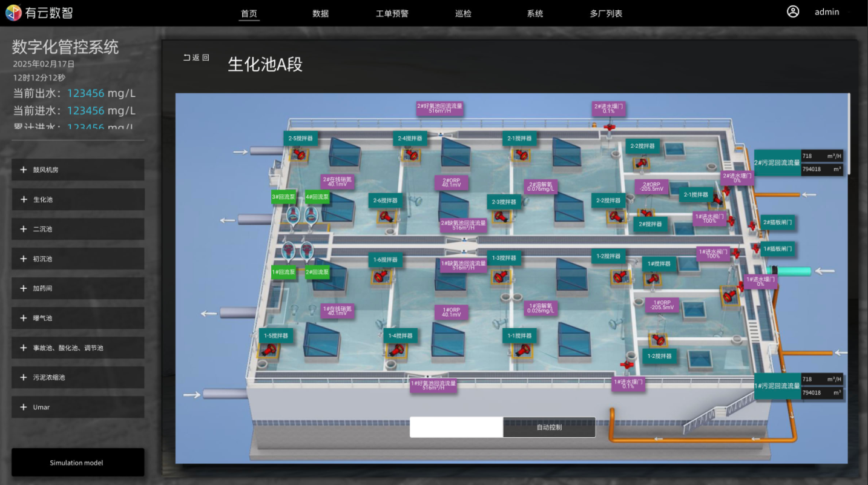Go to the 巡检 tab
The height and width of the screenshot is (485, 868).
463,13
